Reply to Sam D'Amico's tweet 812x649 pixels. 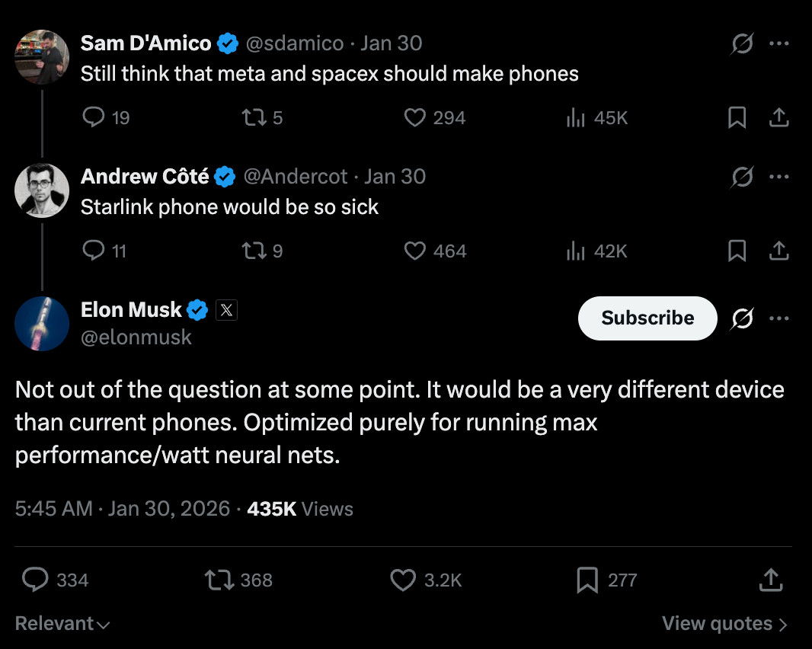tap(93, 117)
